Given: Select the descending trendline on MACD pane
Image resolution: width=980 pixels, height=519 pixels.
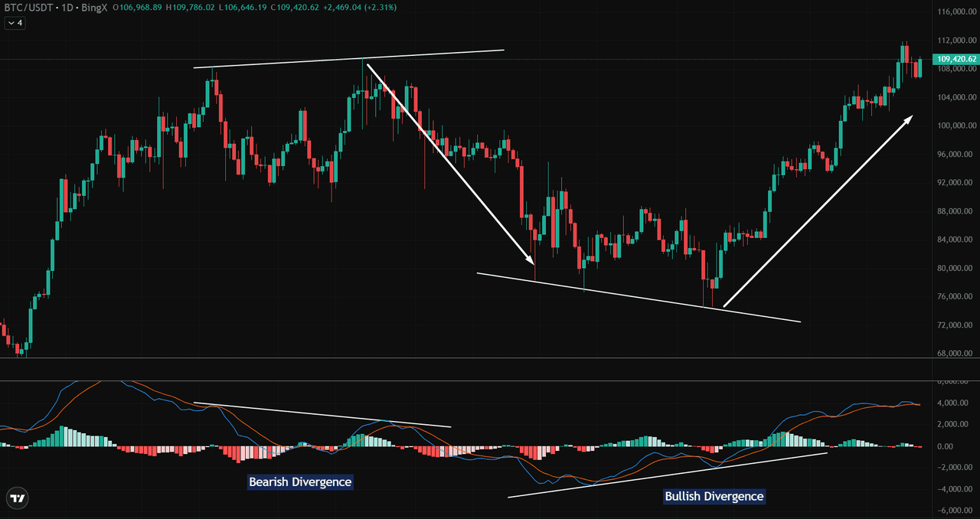Looking at the screenshot, I should coord(322,415).
